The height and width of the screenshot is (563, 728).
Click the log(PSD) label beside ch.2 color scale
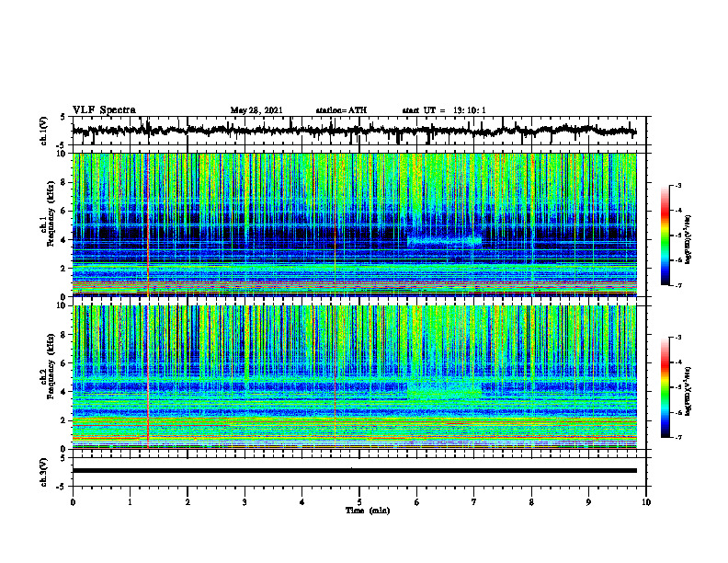[688, 392]
